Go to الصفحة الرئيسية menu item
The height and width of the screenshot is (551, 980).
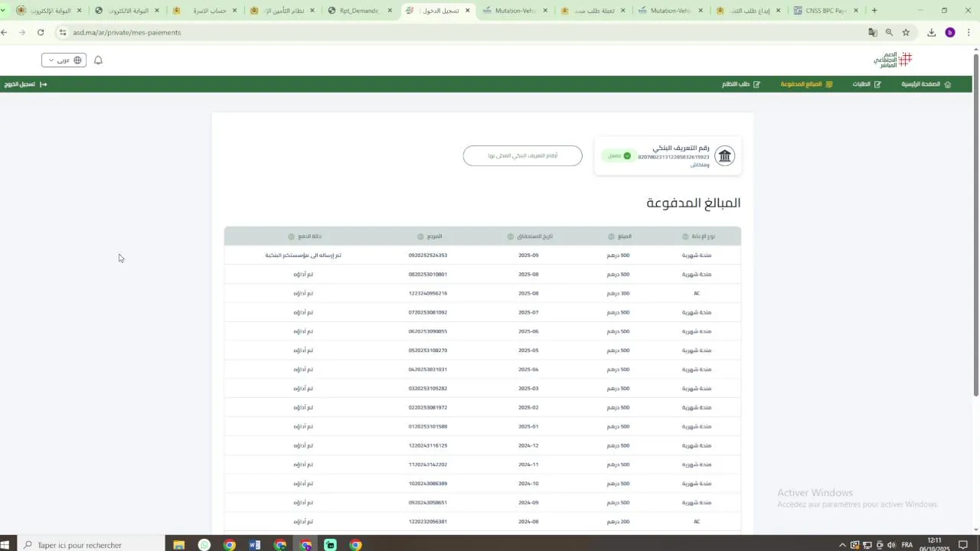926,84
